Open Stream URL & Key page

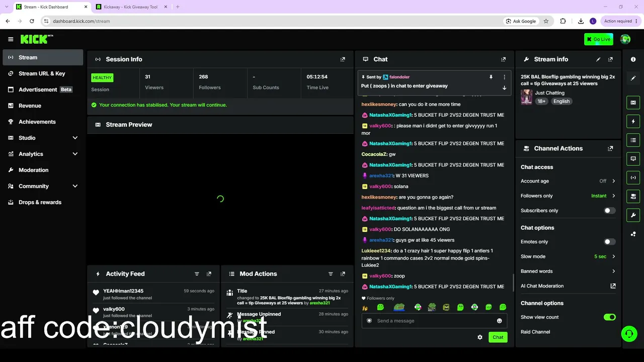click(43, 73)
